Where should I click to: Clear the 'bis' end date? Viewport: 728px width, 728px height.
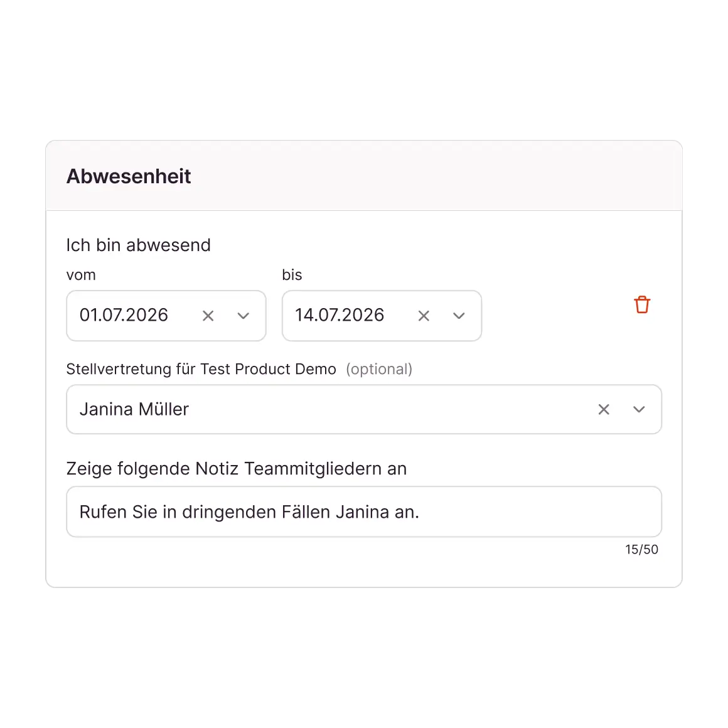[x=424, y=316]
